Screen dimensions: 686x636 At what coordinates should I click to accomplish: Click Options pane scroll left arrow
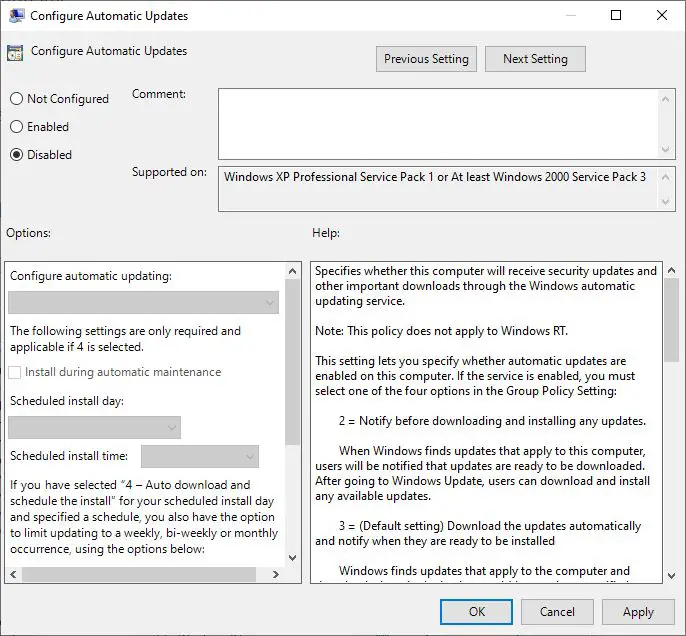click(14, 574)
